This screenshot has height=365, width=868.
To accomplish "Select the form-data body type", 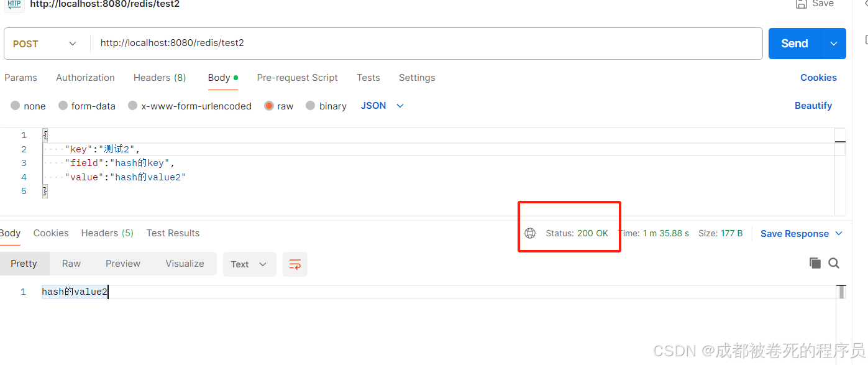I will coord(87,106).
